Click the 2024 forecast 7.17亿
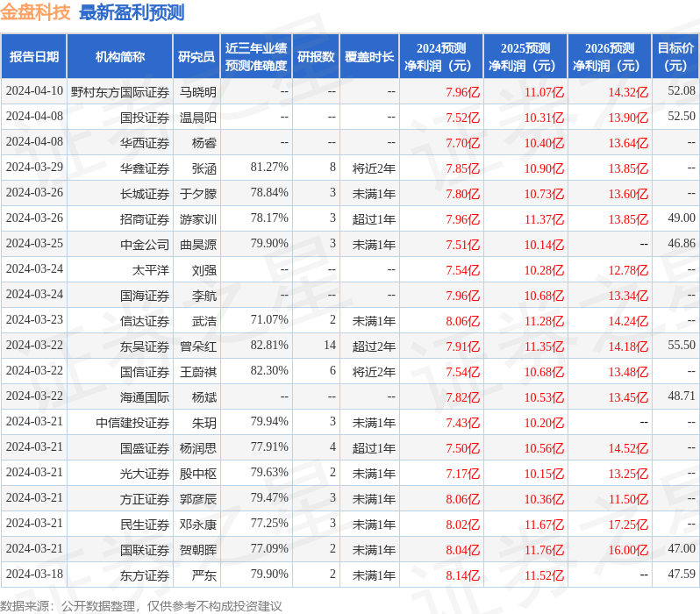 click(463, 474)
